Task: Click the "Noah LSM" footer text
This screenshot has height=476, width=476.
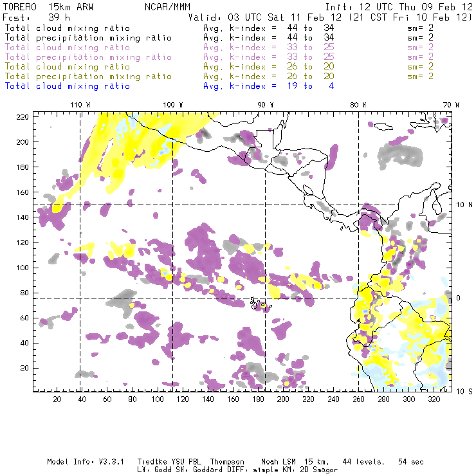Action: tap(279, 462)
